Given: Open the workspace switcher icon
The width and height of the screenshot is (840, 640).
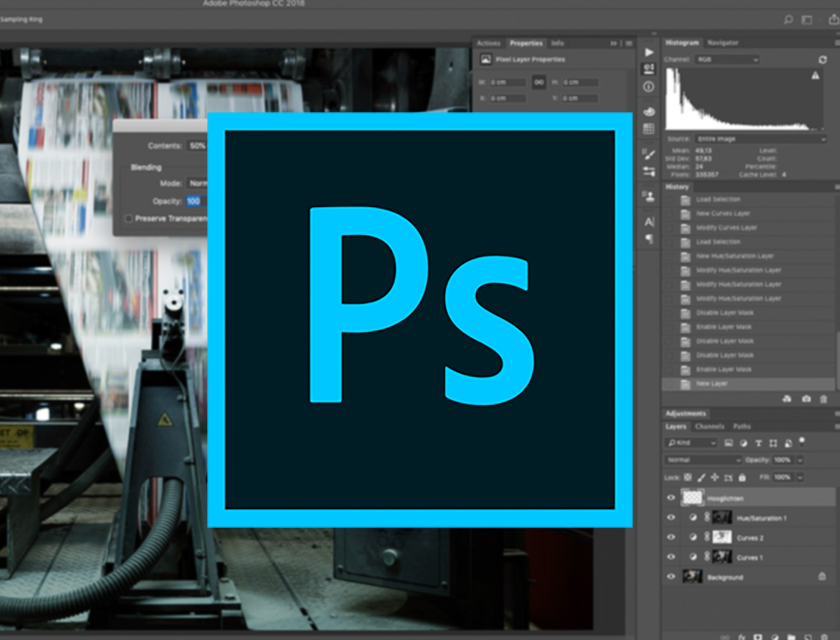Looking at the screenshot, I should tap(807, 20).
